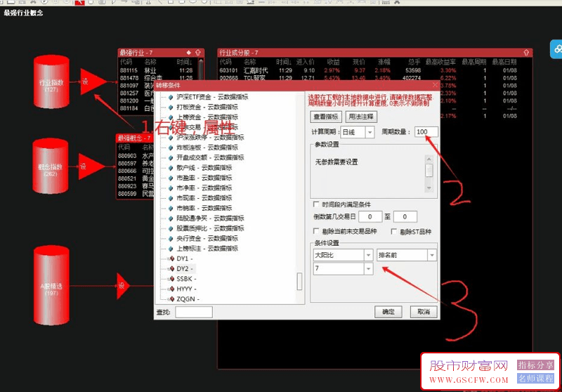Click the 最强行业 panel scrollbar
The height and width of the screenshot is (392, 562).
coord(201,70)
